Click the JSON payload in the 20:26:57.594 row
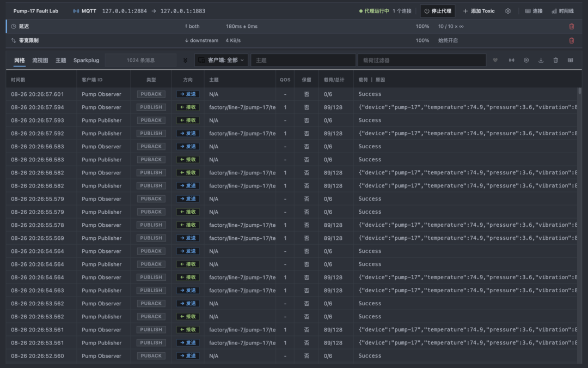This screenshot has height=368, width=588. (x=468, y=107)
